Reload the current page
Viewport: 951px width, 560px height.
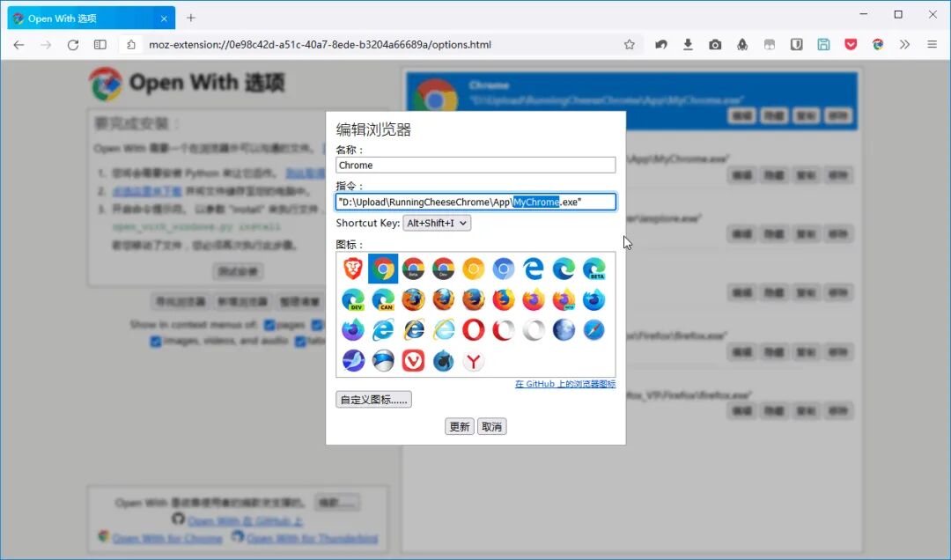click(x=73, y=44)
